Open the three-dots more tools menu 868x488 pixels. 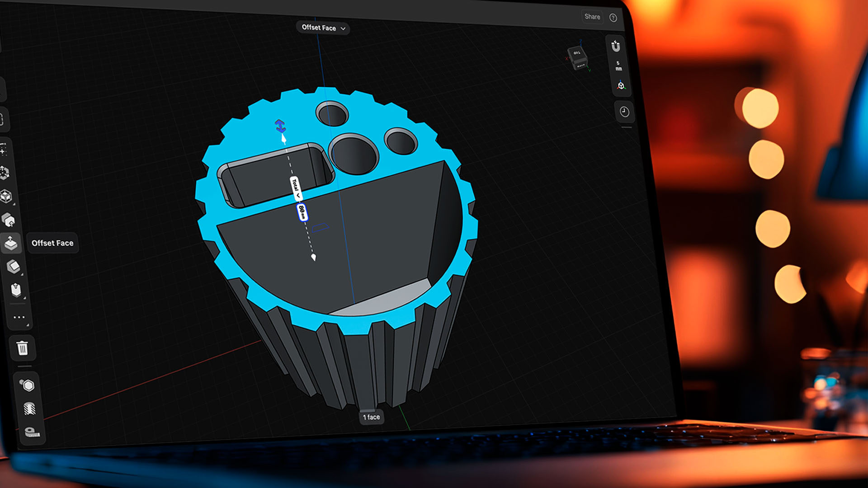19,317
